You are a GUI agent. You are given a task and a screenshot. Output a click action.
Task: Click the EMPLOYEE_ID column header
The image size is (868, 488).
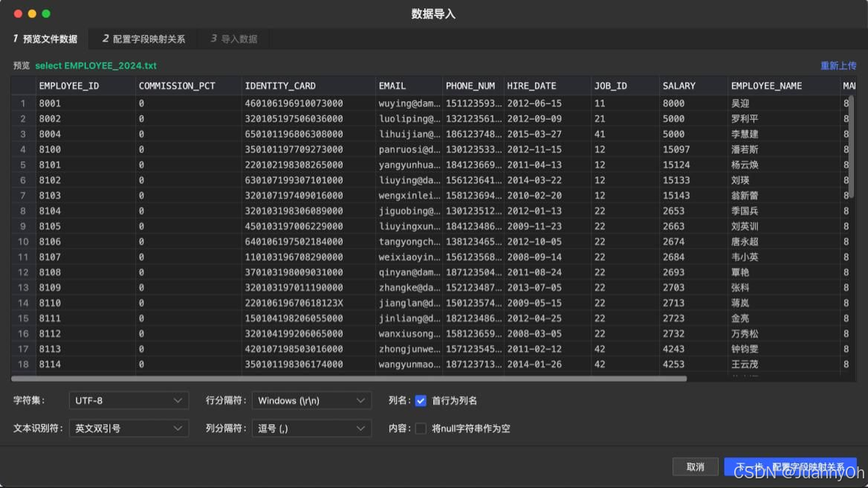[x=68, y=86]
